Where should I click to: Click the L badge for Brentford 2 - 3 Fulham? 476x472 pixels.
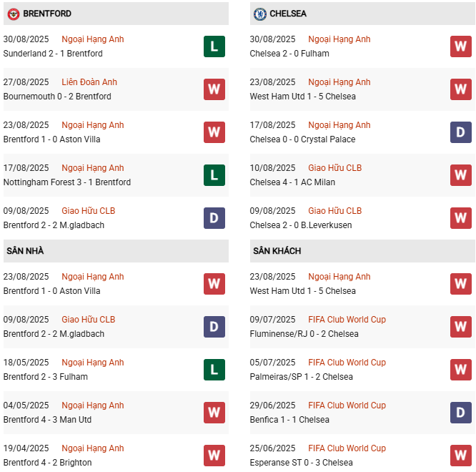[214, 370]
